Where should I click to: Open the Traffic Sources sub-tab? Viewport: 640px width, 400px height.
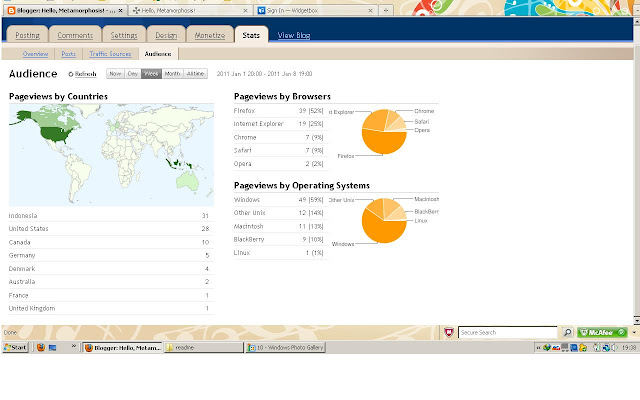[110, 54]
